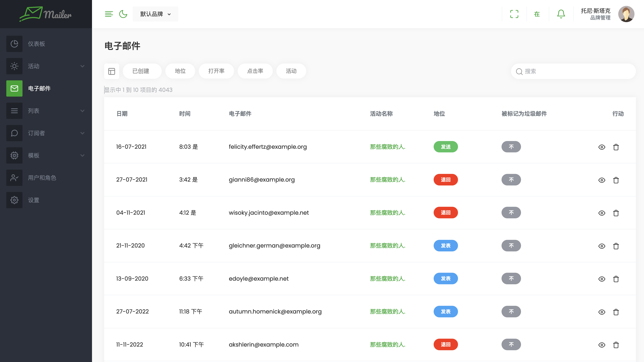Open the 托尼·斯塔克 user avatar menu
644x362 pixels.
click(626, 14)
